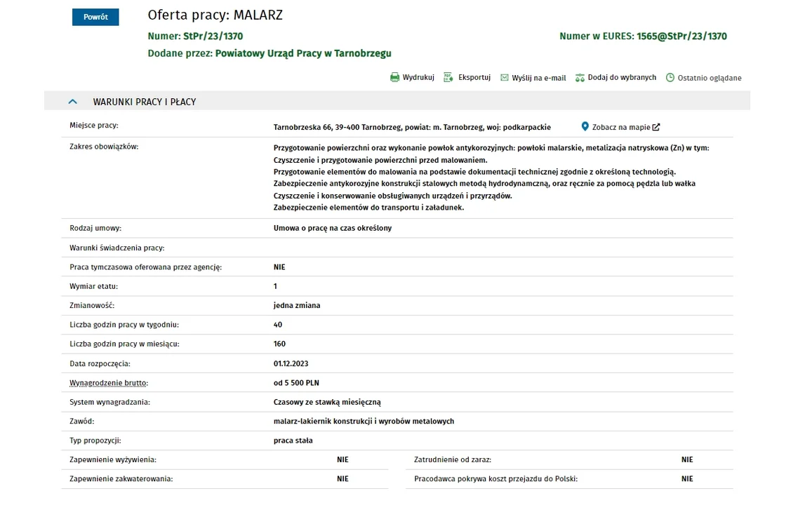Click the export file icon

tap(448, 78)
